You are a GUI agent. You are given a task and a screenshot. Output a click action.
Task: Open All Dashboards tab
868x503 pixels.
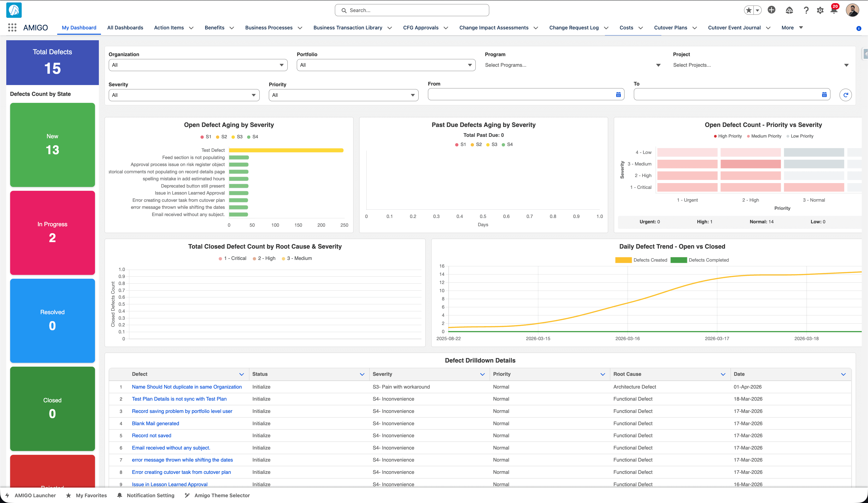[125, 27]
